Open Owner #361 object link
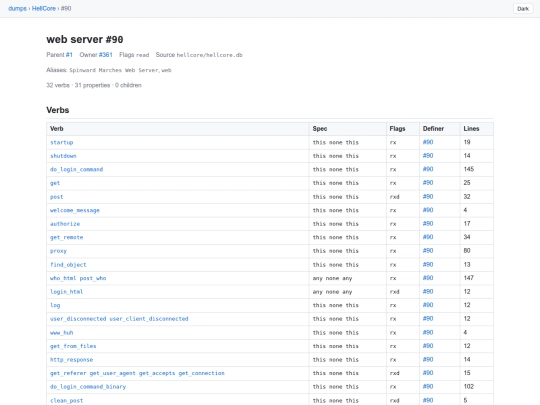The image size is (540, 405). click(x=105, y=55)
